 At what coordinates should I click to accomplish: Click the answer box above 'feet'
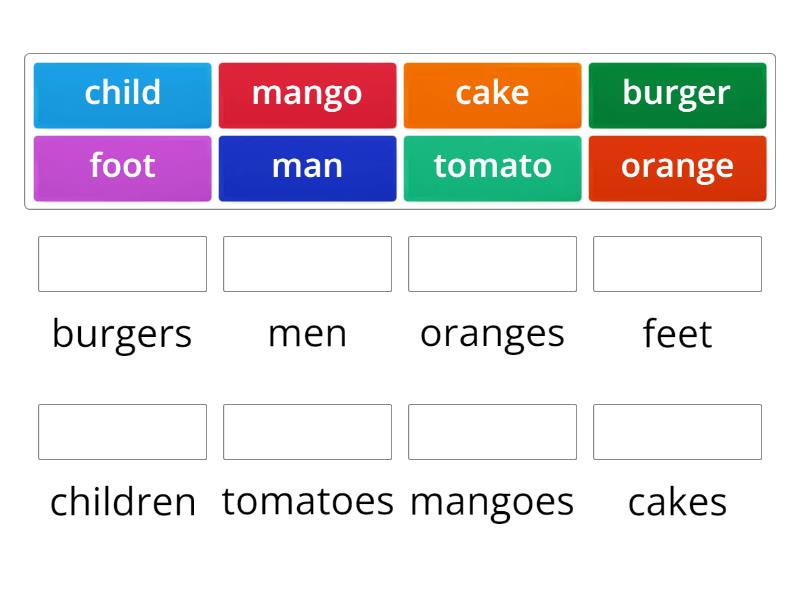(x=677, y=264)
